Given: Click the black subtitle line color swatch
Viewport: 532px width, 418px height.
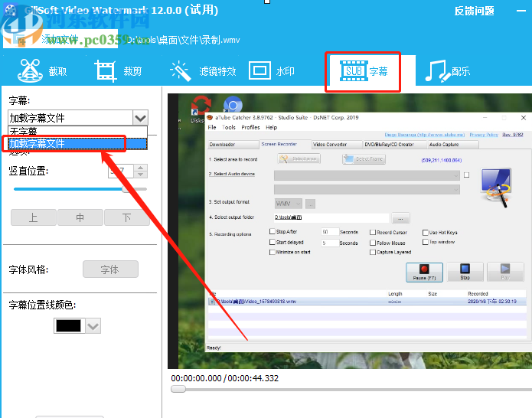Looking at the screenshot, I should (69, 325).
